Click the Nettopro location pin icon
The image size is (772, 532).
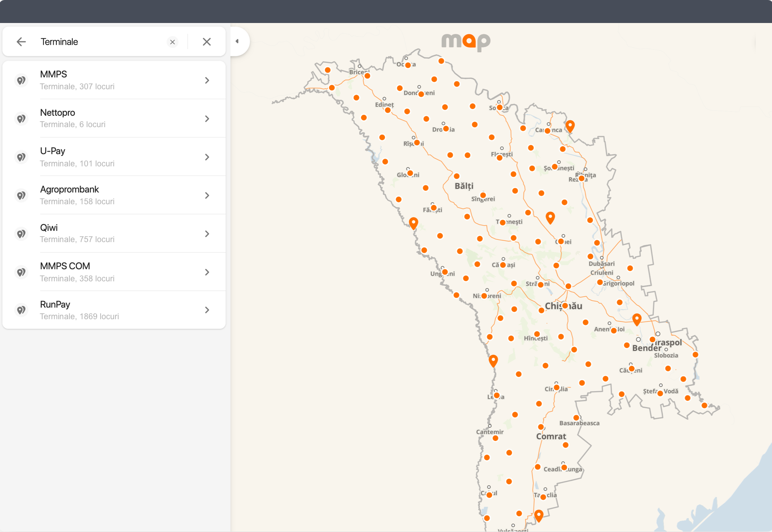click(x=21, y=119)
